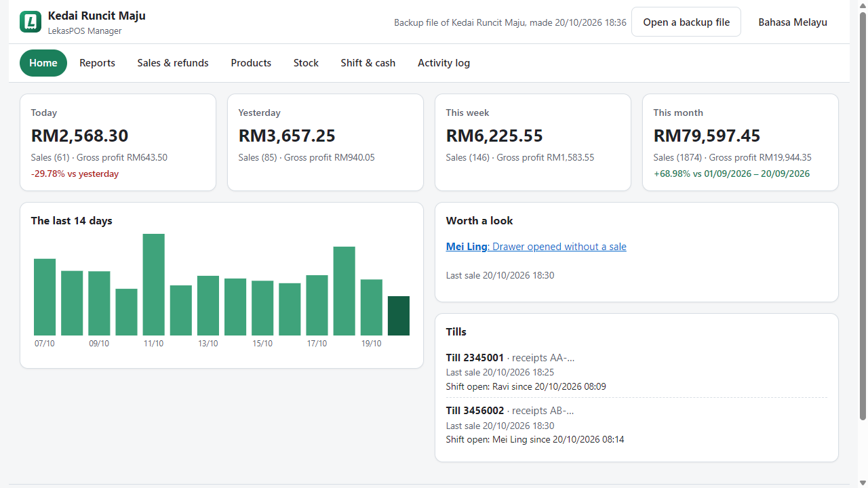This screenshot has width=868, height=488.
Task: Click the LekasPOS green logo icon
Action: click(31, 22)
